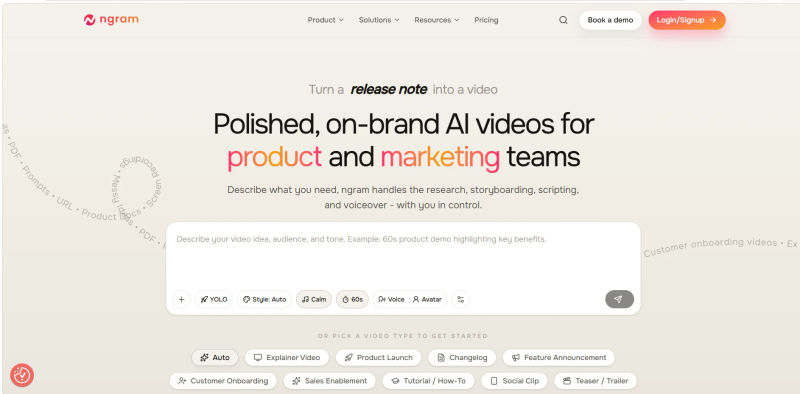Toggle the Voice option
The width and height of the screenshot is (800, 394).
[x=391, y=300]
